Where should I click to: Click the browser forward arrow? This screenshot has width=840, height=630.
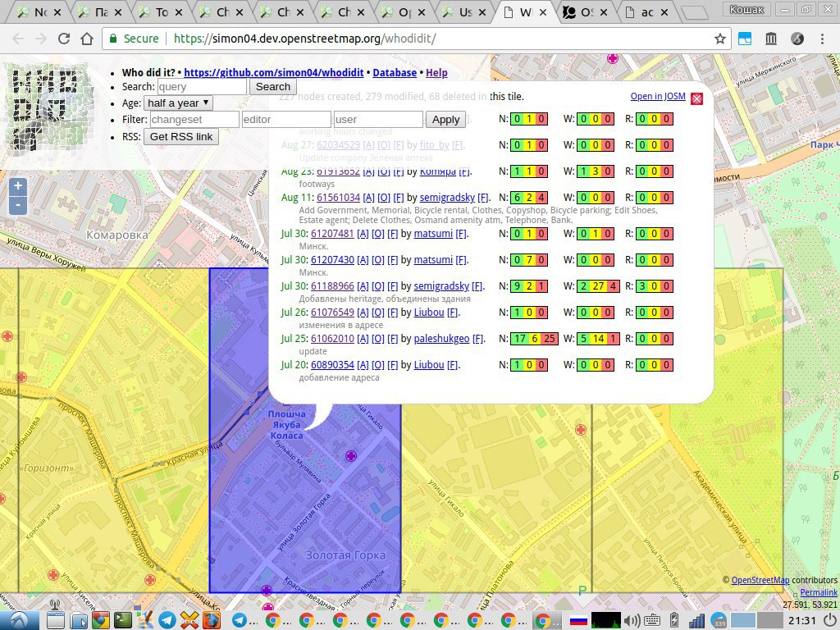[x=41, y=39]
